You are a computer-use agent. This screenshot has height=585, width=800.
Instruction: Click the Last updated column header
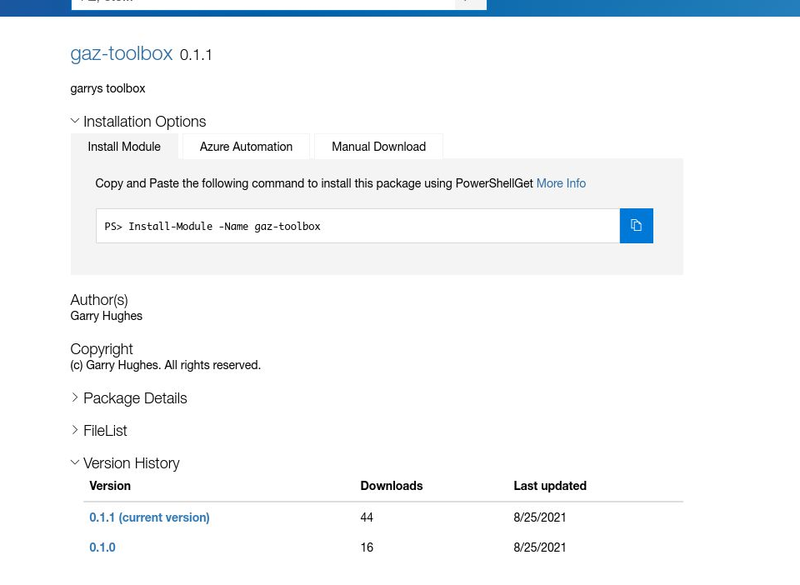[x=550, y=486]
